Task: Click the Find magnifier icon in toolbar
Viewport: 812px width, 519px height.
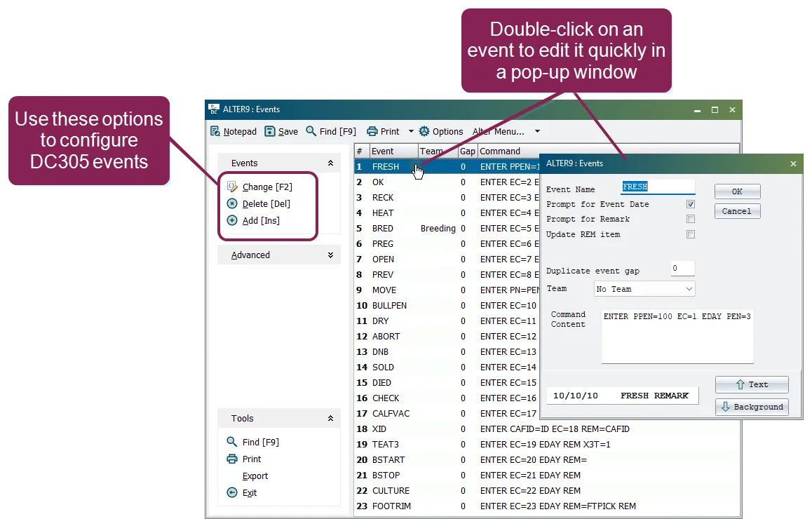Action: pos(311,131)
